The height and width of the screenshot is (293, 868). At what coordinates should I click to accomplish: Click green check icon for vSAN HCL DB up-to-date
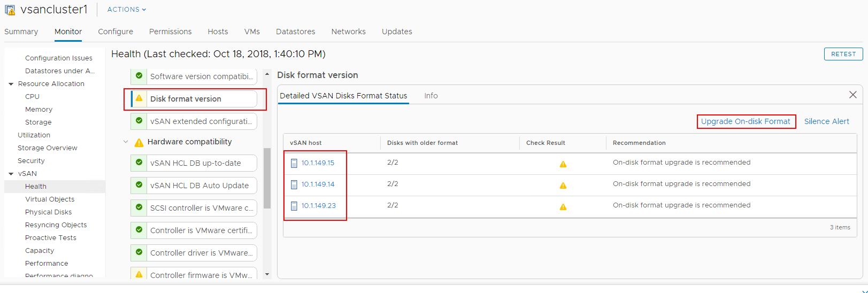(139, 163)
